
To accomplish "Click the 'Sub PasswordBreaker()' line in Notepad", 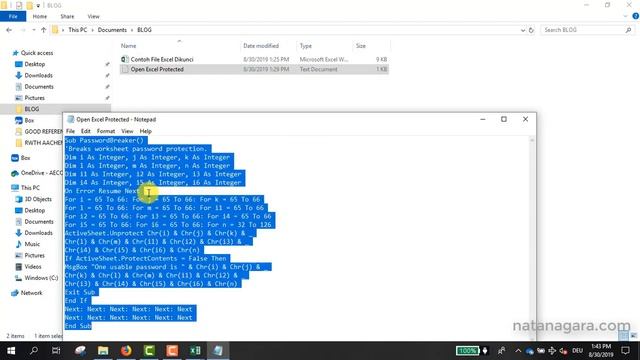I will coord(104,140).
